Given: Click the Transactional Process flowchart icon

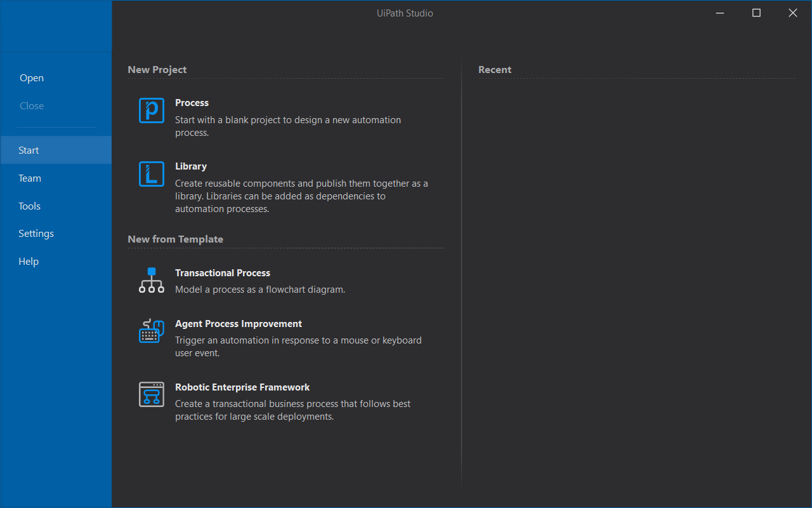Looking at the screenshot, I should 152,280.
